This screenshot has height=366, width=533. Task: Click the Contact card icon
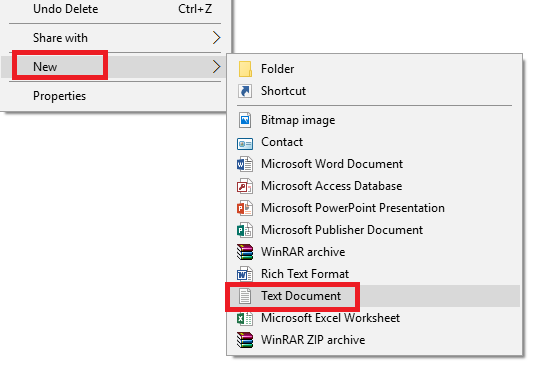coord(245,144)
